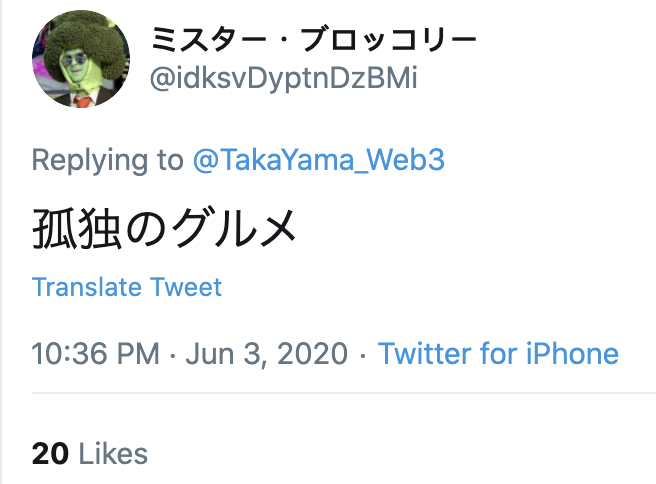
Task: Click the "Replying to" label
Action: 107,160
